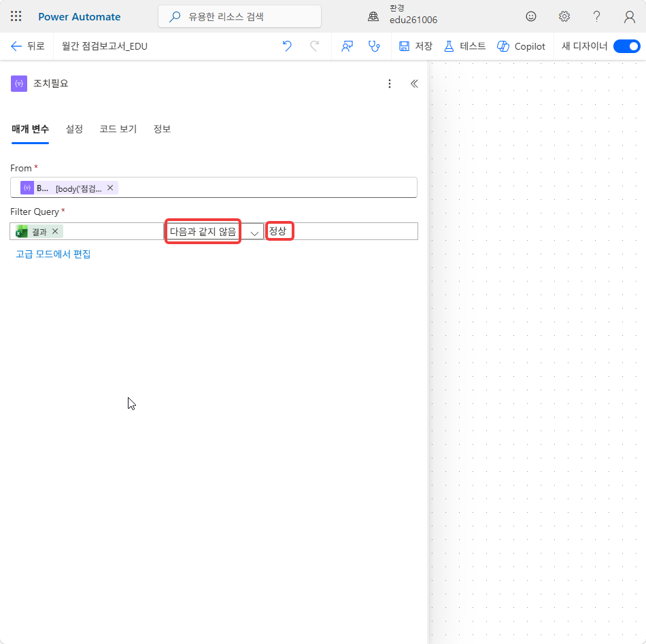646x644 pixels.
Task: Switch to the 설정 tab
Action: point(74,129)
